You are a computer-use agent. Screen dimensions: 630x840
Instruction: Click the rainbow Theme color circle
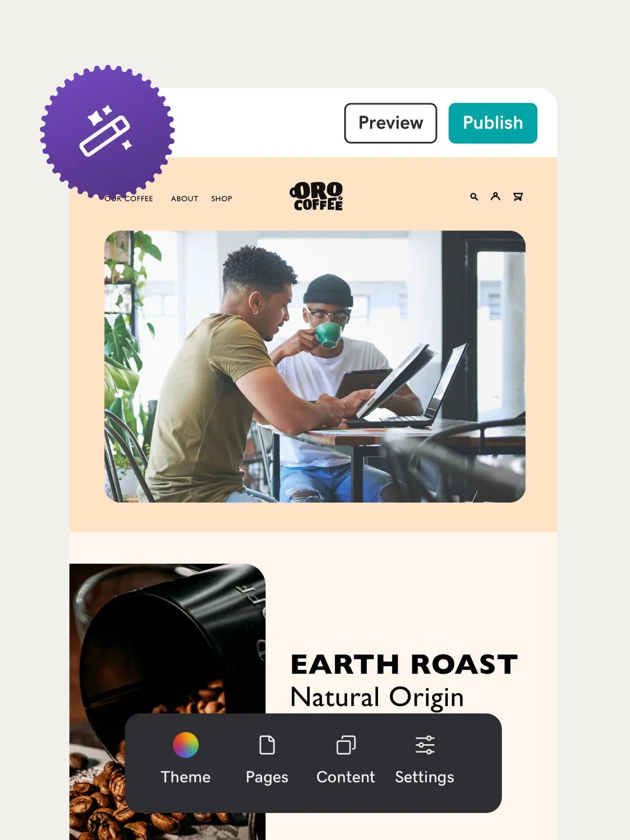pos(186,745)
